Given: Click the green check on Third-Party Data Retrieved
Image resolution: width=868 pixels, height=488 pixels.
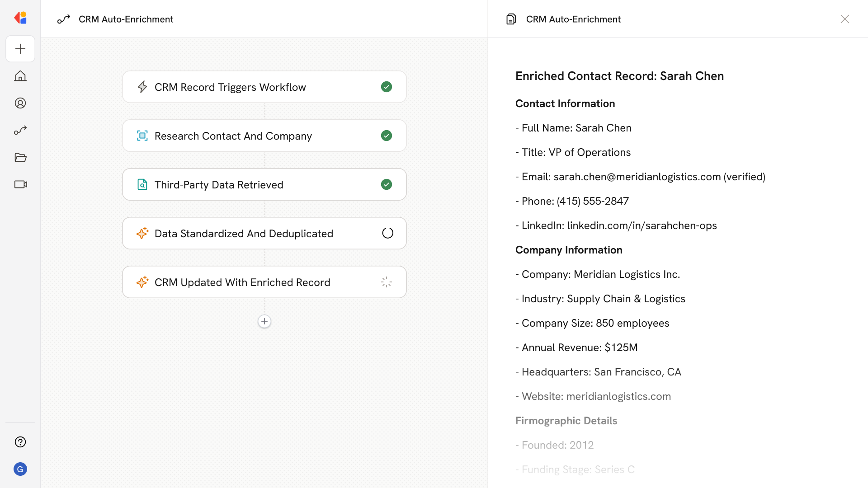Looking at the screenshot, I should point(387,184).
